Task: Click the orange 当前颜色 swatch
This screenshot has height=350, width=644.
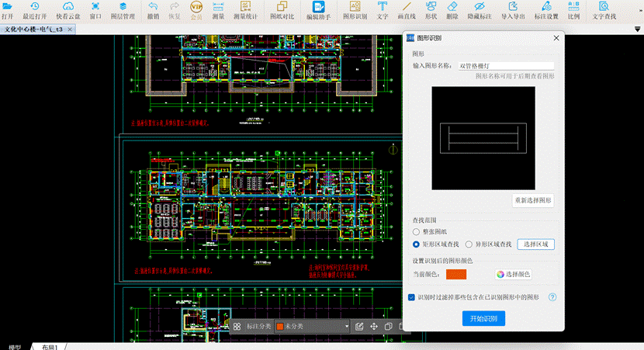Action: pos(456,274)
